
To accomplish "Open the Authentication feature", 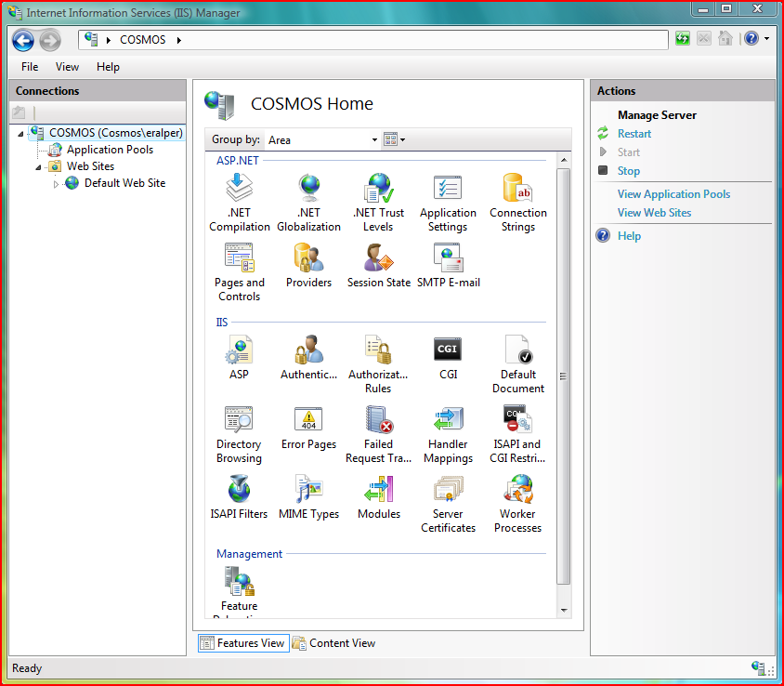I will (309, 357).
